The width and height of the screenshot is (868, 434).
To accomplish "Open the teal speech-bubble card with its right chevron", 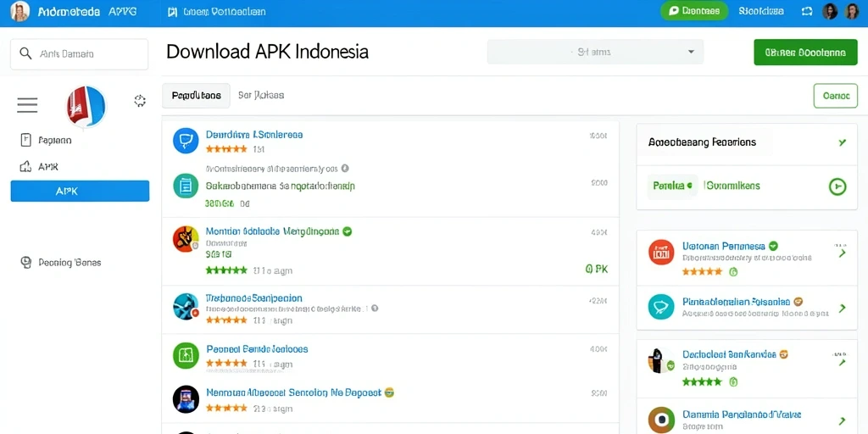I will [x=843, y=308].
